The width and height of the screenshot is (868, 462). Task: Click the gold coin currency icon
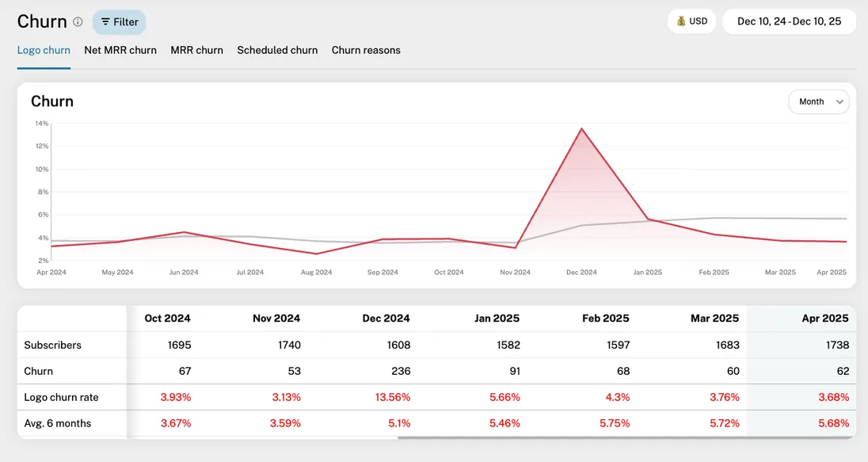679,21
